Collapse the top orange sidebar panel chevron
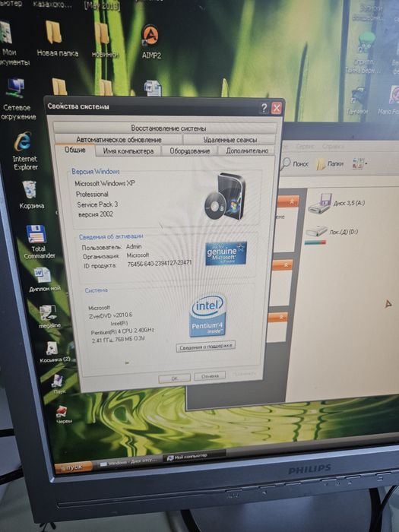The image size is (399, 532). pyautogui.click(x=291, y=202)
